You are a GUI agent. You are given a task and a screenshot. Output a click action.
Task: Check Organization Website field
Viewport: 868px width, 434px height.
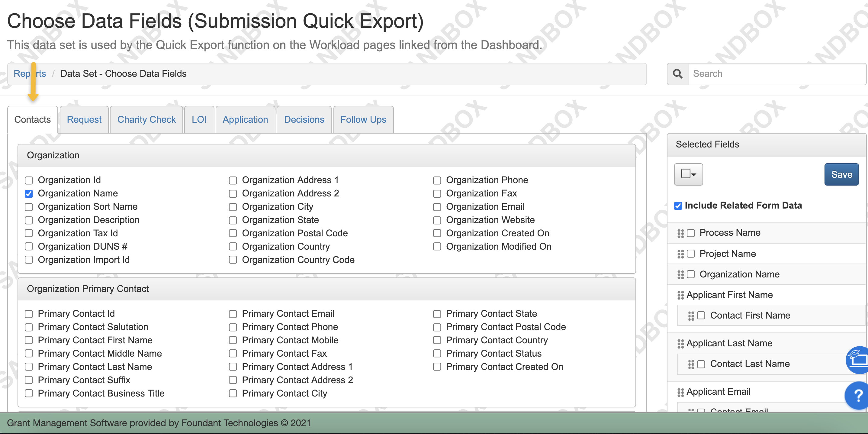437,220
